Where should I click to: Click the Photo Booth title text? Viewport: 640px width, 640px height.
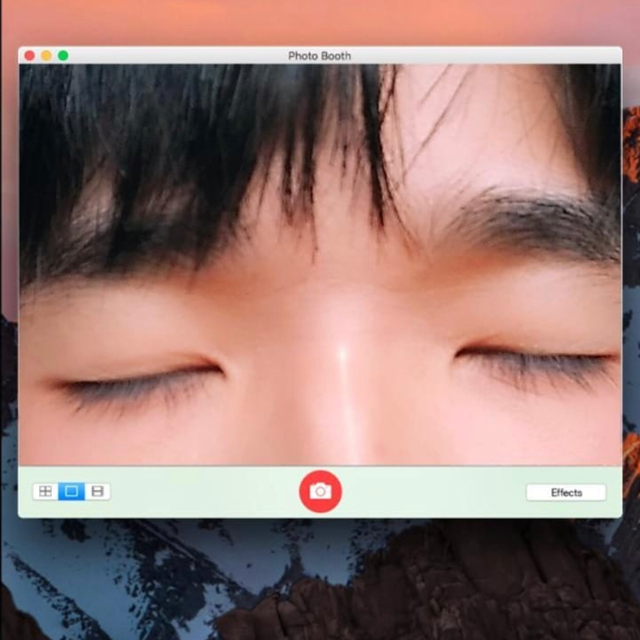point(319,56)
